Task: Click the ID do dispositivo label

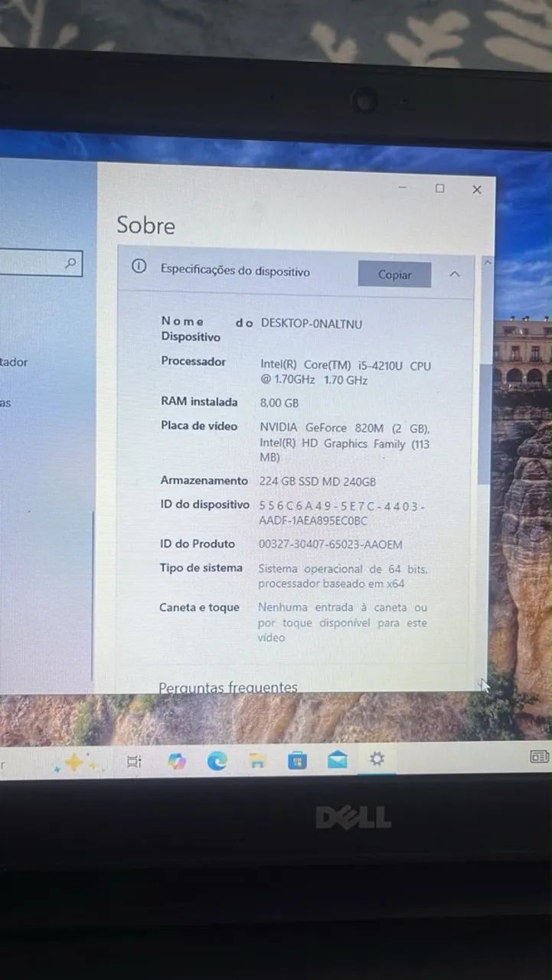Action: 204,504
